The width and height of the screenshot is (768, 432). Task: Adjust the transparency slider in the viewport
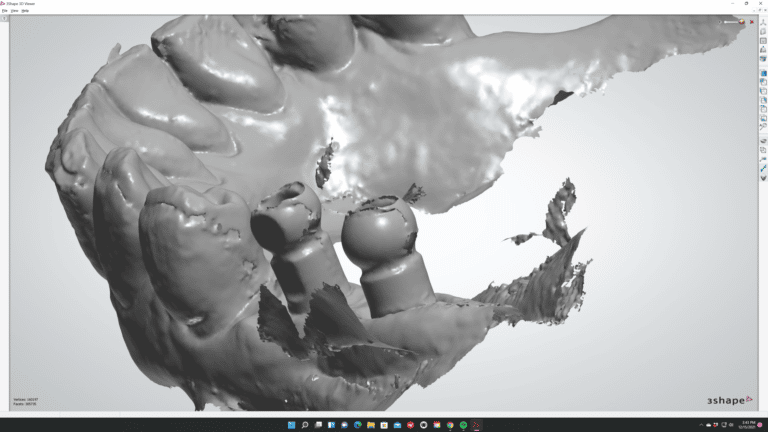pyautogui.click(x=730, y=22)
